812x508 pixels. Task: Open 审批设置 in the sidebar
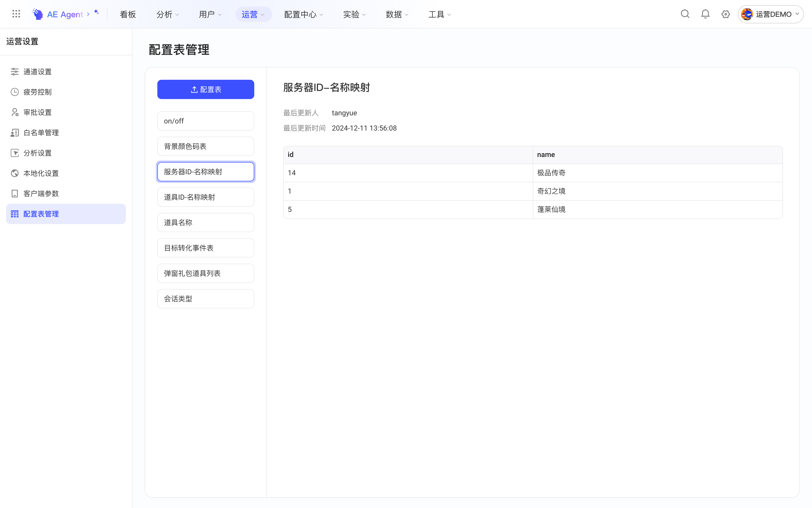[66, 112]
